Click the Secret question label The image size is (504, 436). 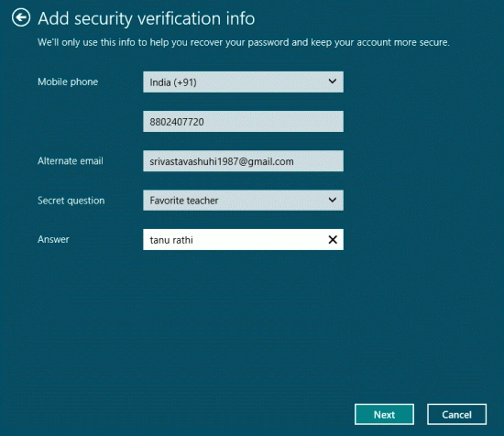click(x=71, y=201)
